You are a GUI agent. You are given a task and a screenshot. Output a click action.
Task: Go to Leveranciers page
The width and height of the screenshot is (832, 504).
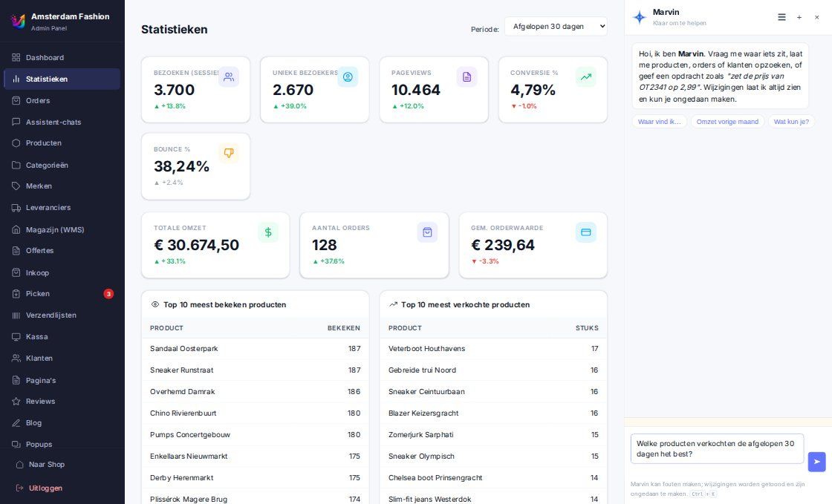coord(62,208)
